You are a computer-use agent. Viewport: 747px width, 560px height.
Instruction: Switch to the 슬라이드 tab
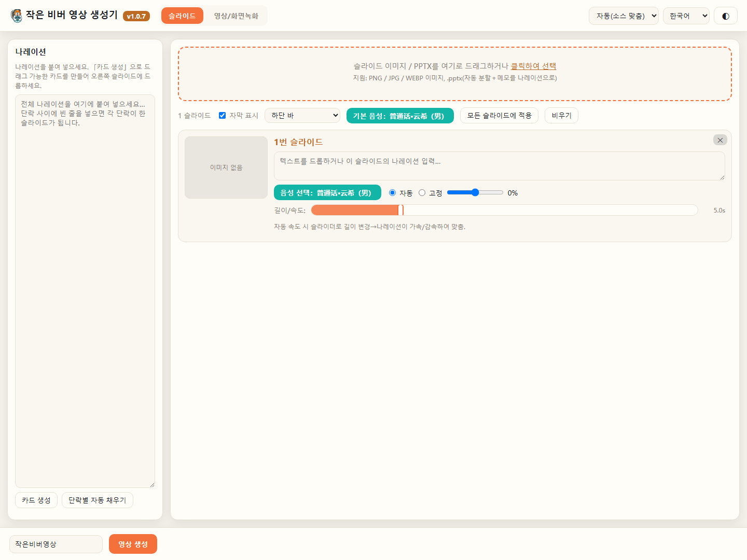coord(182,16)
